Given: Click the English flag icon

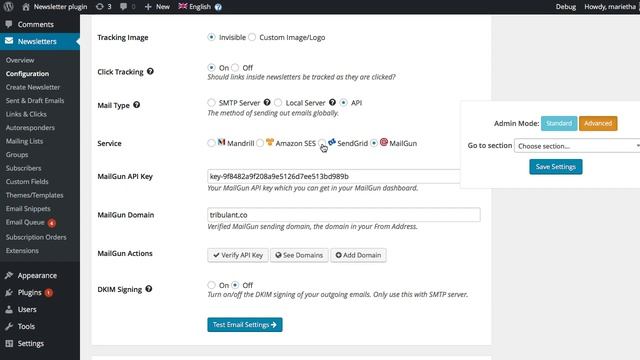Looking at the screenshot, I should (183, 6).
